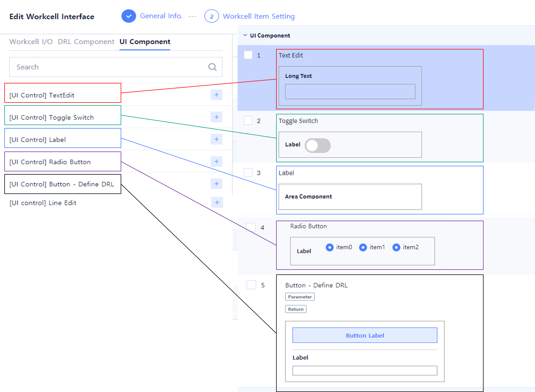Open the DRL Component tab
The image size is (535, 392).
point(86,42)
